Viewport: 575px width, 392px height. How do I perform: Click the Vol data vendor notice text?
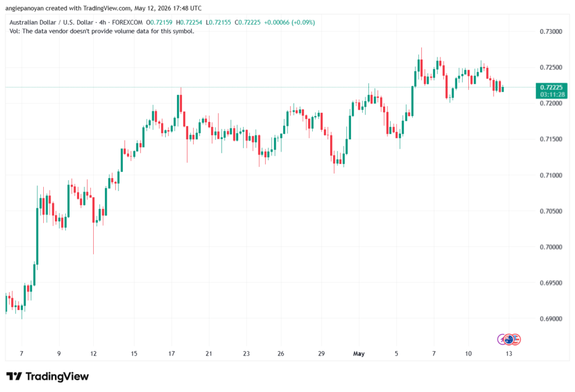102,31
